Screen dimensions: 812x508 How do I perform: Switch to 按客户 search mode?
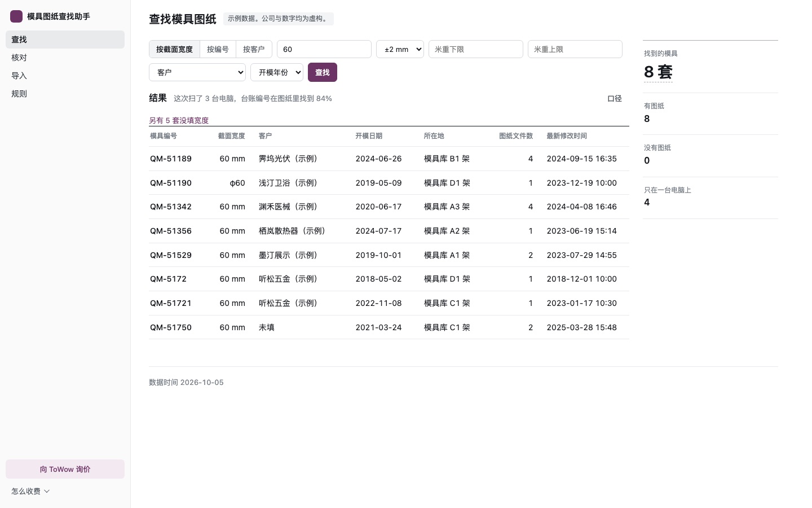[254, 49]
